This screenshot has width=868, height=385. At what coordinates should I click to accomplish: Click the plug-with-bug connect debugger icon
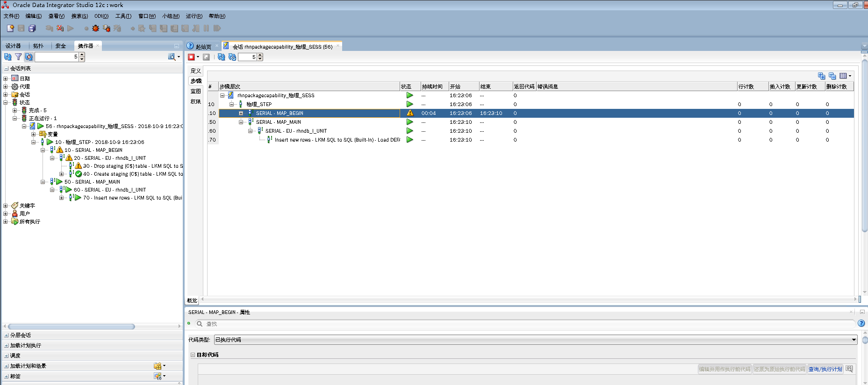107,29
